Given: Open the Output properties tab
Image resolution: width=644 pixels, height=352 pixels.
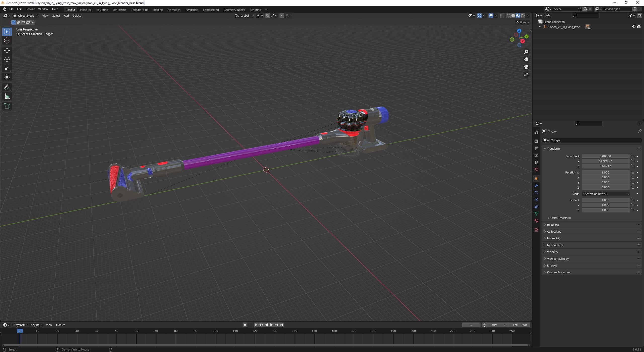Looking at the screenshot, I should (x=536, y=148).
